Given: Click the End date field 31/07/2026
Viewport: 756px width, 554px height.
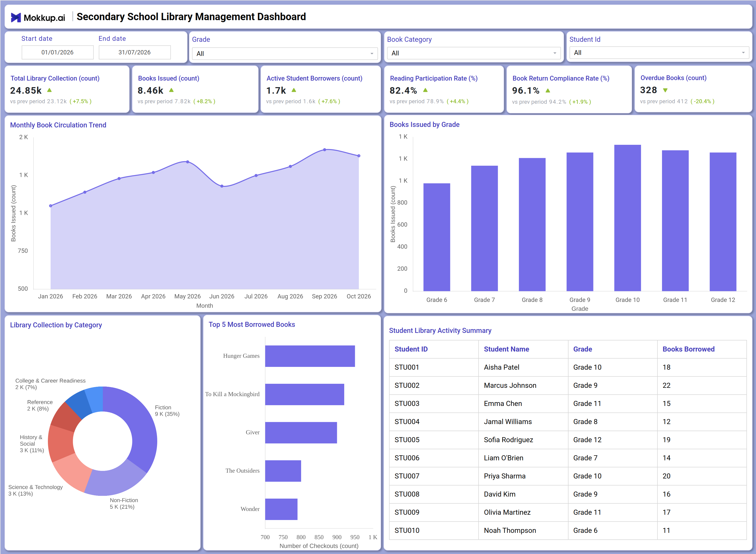Looking at the screenshot, I should click(x=135, y=52).
